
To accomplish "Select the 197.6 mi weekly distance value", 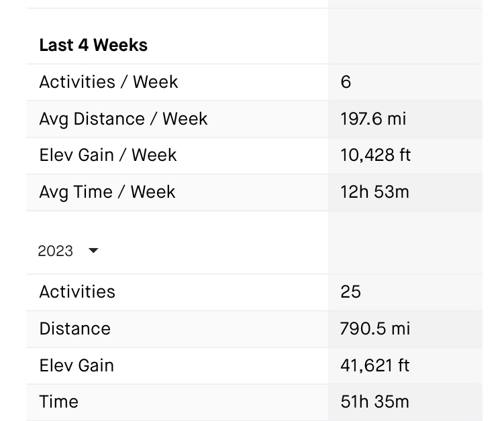I will click(x=373, y=119).
